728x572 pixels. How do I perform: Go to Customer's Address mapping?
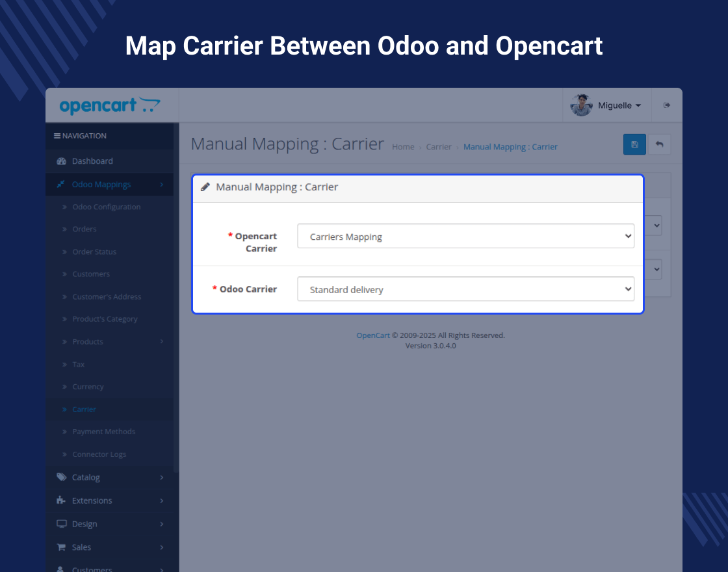click(107, 297)
